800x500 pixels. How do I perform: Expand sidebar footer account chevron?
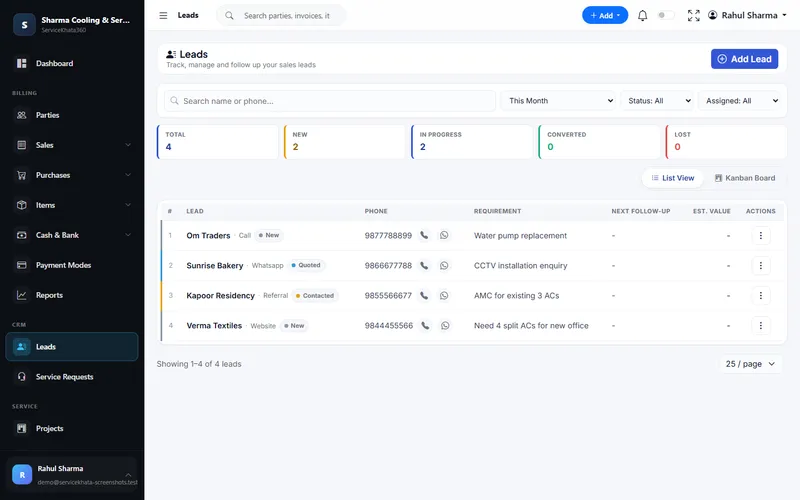[x=129, y=474]
